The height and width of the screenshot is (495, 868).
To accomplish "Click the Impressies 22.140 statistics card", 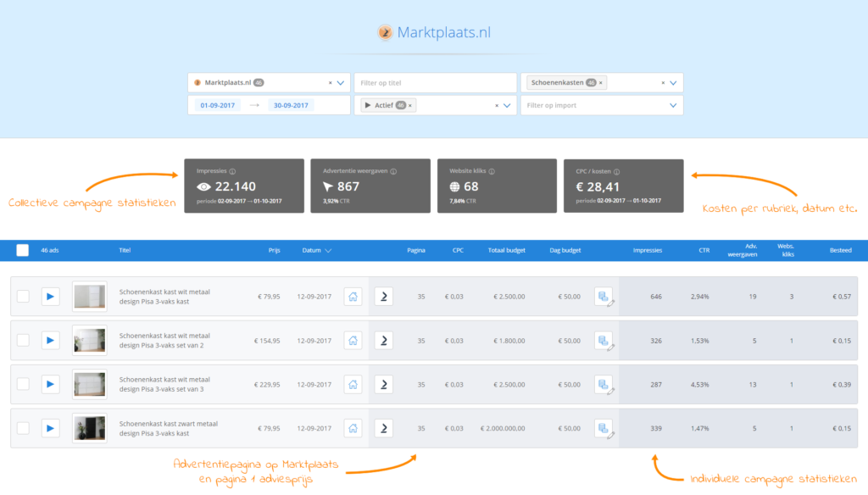I will pyautogui.click(x=244, y=186).
